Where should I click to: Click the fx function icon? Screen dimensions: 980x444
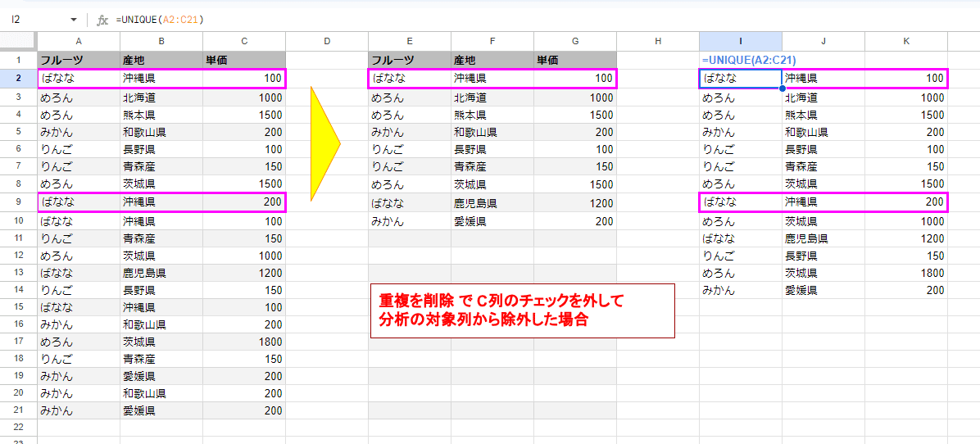[102, 20]
